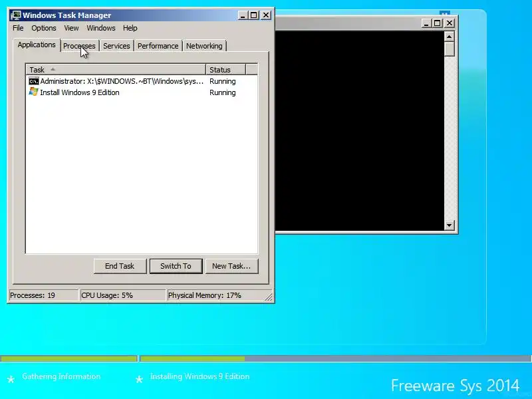Maximize the command prompt console window

click(437, 23)
